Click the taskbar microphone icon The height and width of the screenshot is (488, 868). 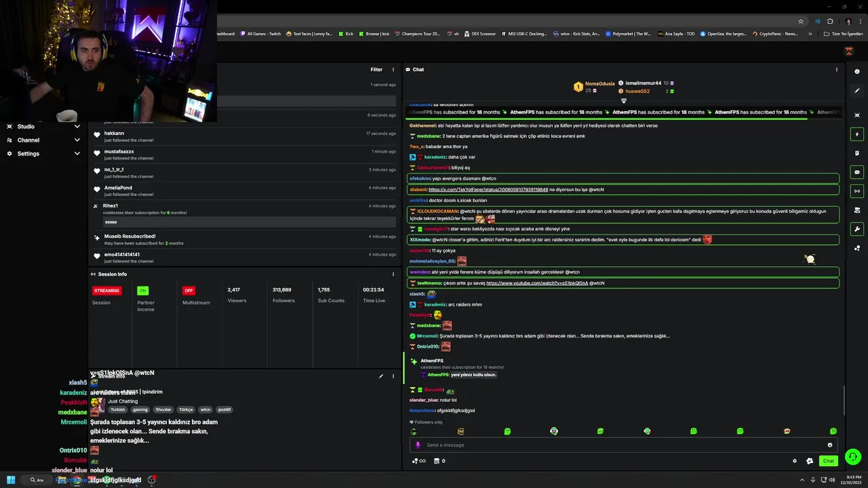(813, 480)
